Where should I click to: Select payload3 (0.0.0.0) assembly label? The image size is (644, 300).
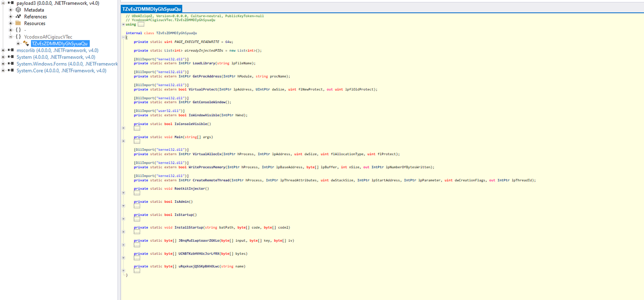tap(58, 3)
